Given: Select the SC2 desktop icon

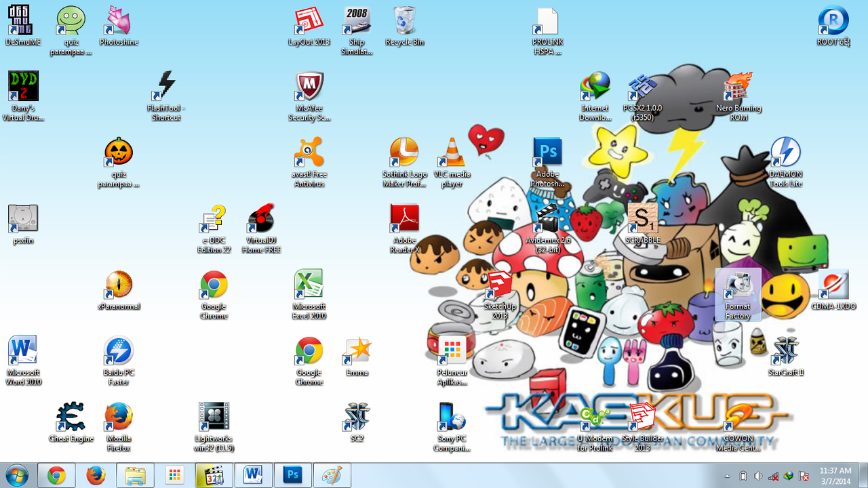Looking at the screenshot, I should point(357,422).
